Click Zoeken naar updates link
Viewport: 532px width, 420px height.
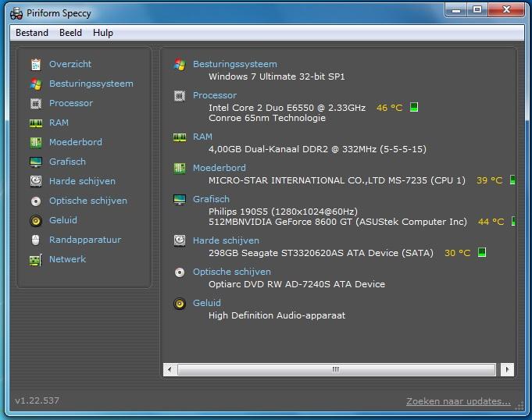click(x=459, y=401)
